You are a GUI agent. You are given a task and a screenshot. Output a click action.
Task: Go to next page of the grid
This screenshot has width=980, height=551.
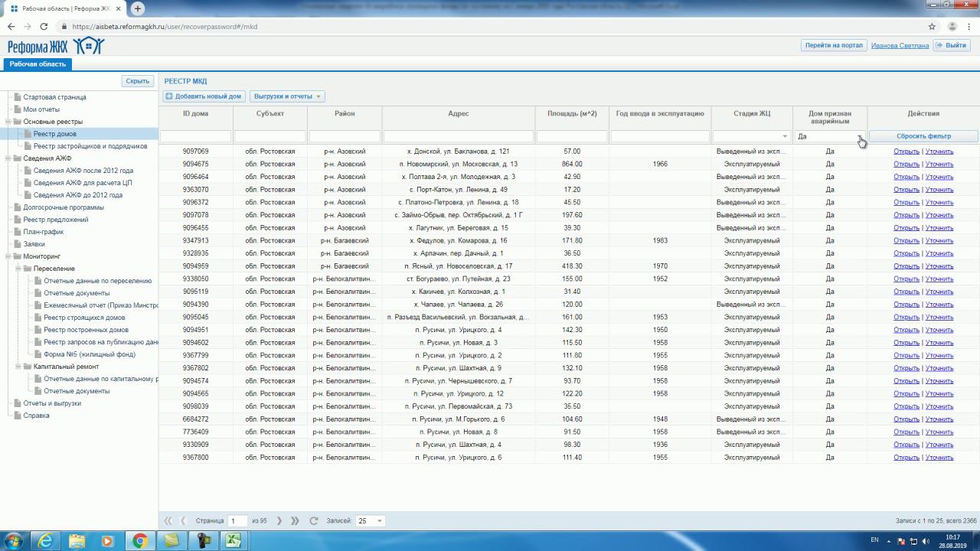(279, 520)
